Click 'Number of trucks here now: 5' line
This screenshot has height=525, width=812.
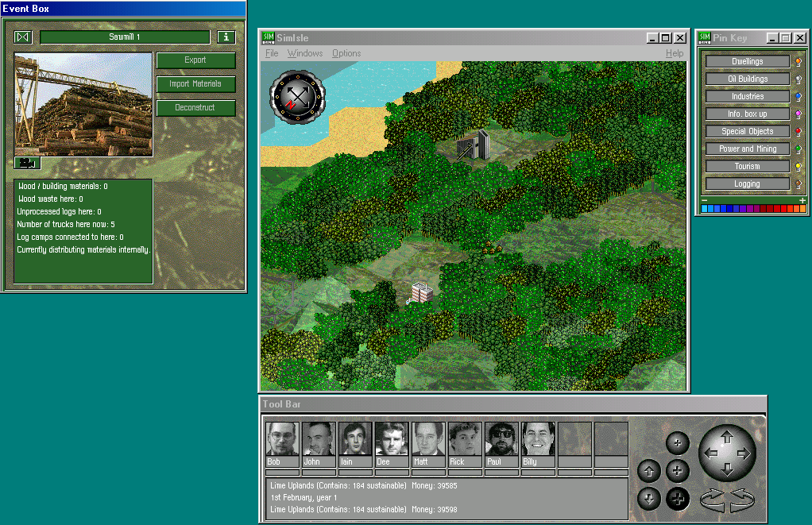point(66,224)
